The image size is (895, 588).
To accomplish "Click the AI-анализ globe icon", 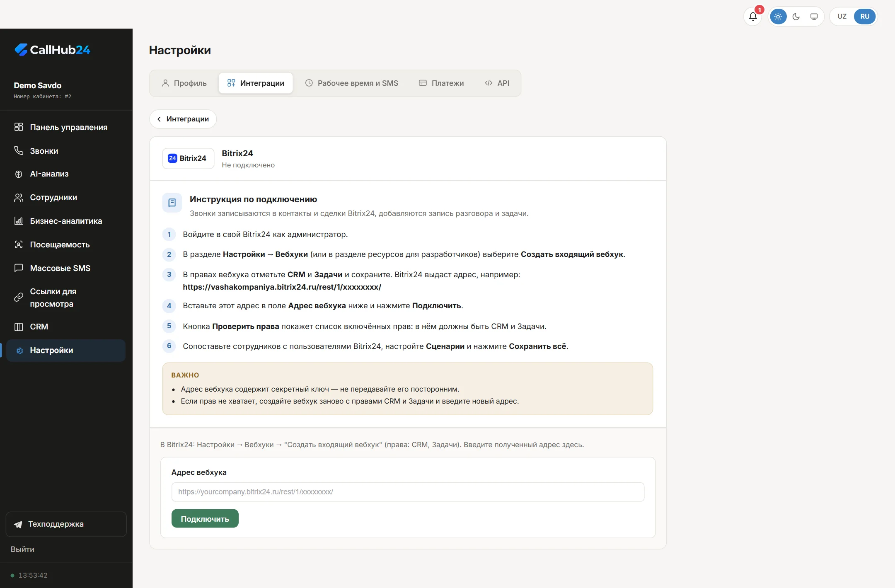I will pos(19,174).
